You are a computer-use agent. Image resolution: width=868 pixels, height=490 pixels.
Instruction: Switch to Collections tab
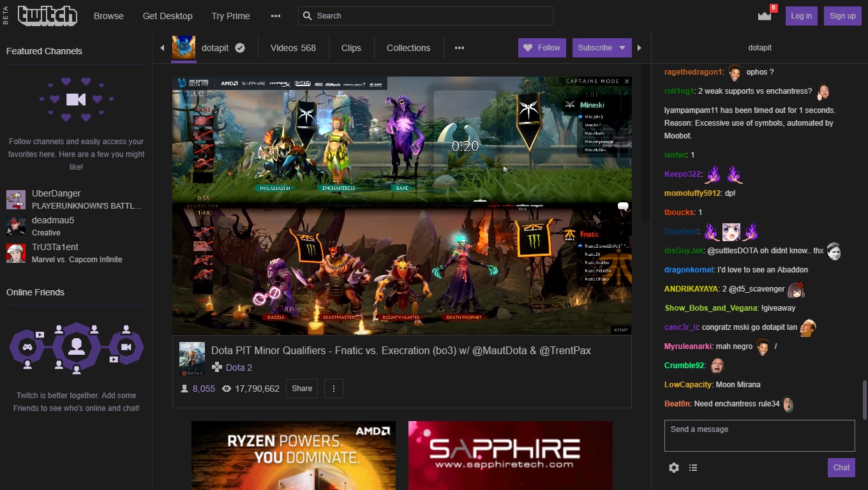(408, 48)
